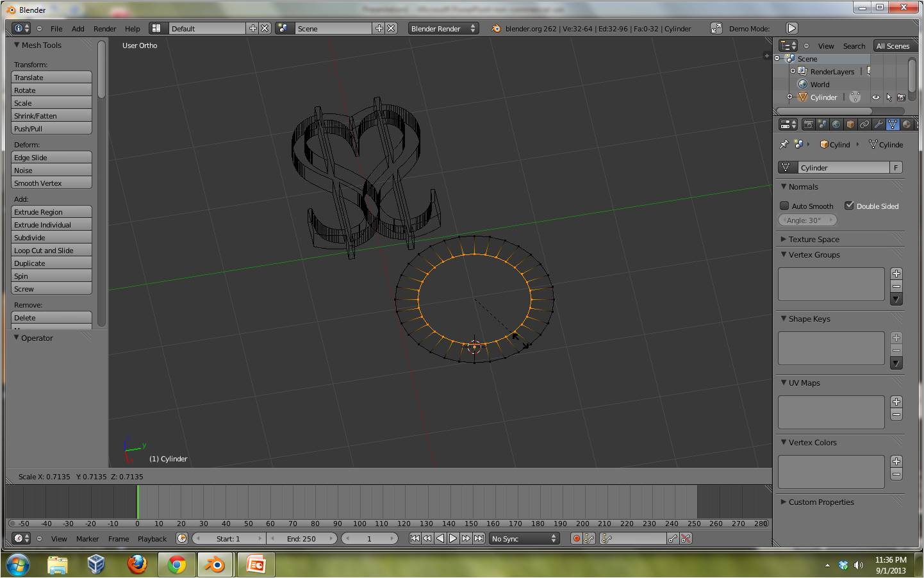Add a new vertex group with plus

click(896, 274)
